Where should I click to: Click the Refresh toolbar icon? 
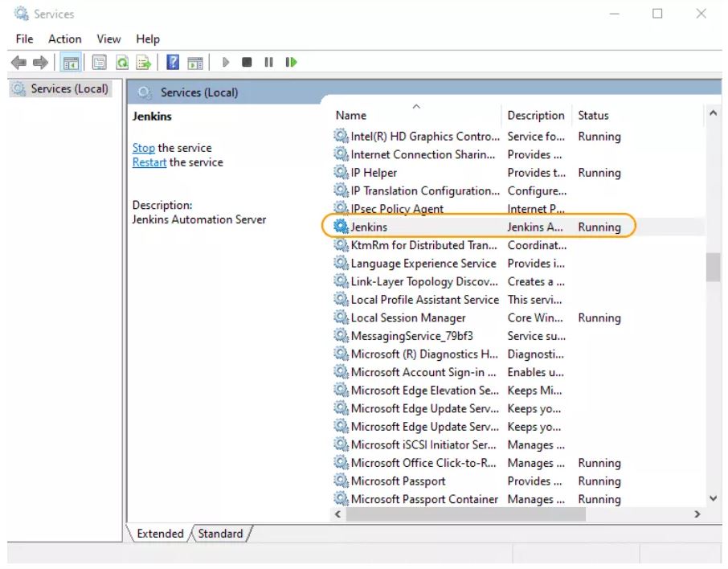click(x=121, y=62)
